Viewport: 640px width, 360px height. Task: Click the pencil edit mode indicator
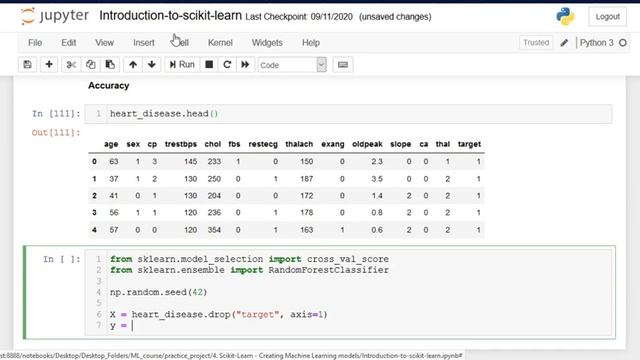[564, 43]
